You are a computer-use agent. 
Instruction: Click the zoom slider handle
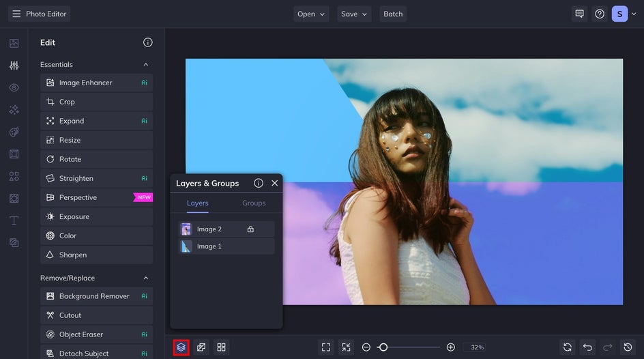pos(383,347)
